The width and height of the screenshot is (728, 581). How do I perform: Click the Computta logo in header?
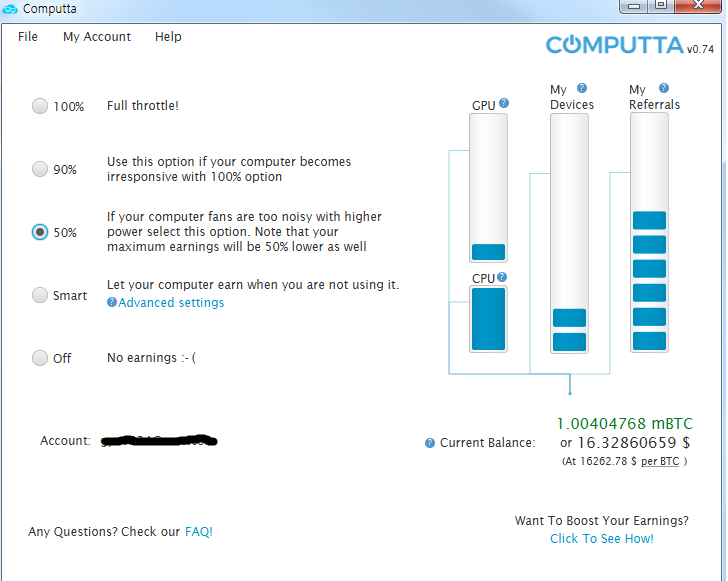point(615,45)
